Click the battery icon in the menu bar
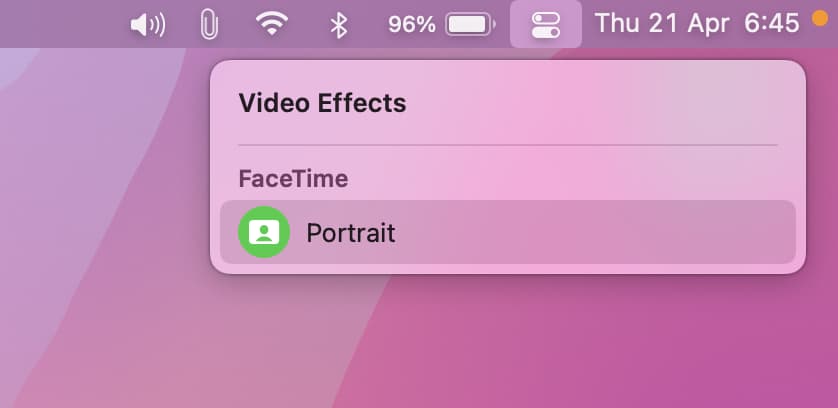The image size is (838, 408). (x=470, y=25)
